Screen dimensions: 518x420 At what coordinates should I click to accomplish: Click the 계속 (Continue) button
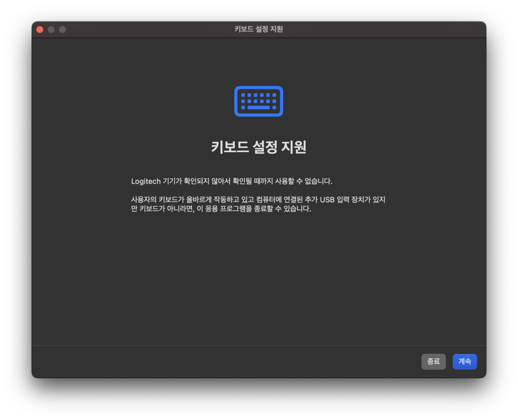tap(464, 362)
